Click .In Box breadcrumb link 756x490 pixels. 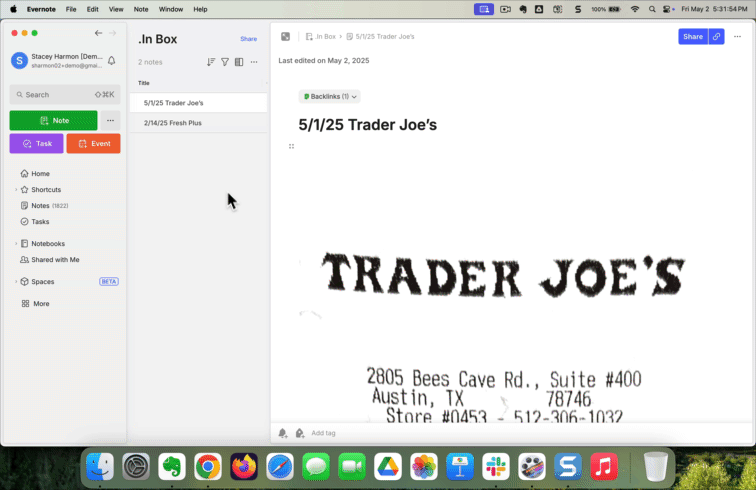tap(321, 37)
